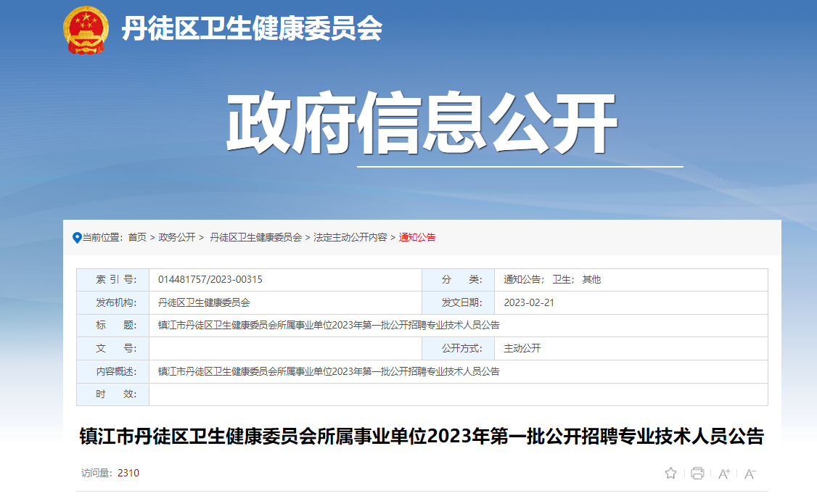The height and width of the screenshot is (504, 817).
Task: Decrease font size with A- icon
Action: tap(750, 474)
